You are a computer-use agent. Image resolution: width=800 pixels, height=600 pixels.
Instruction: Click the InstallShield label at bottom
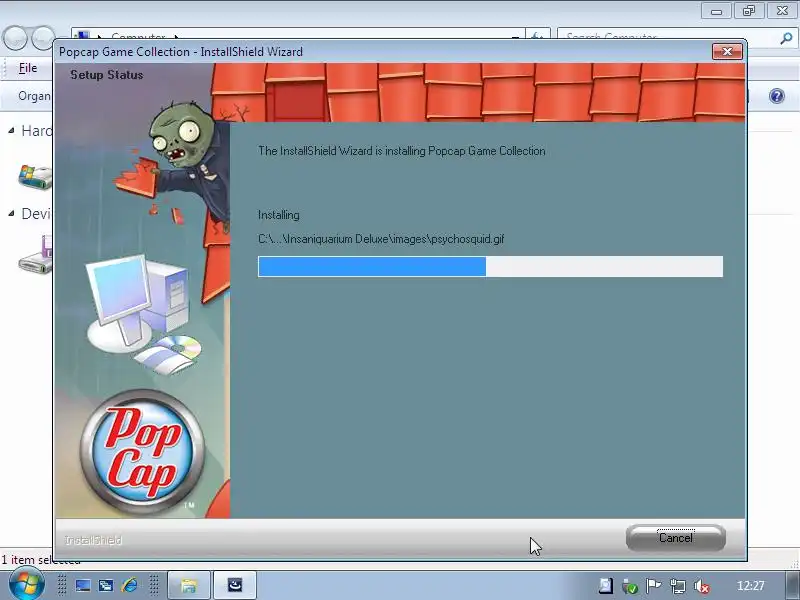point(93,540)
